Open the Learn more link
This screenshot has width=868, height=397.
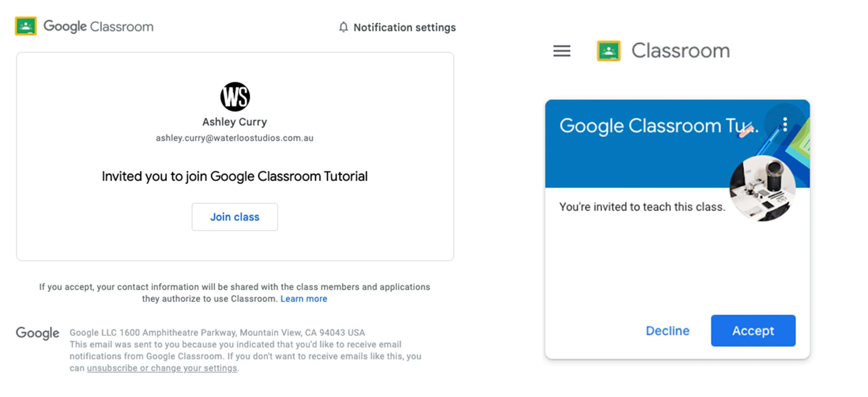[304, 299]
